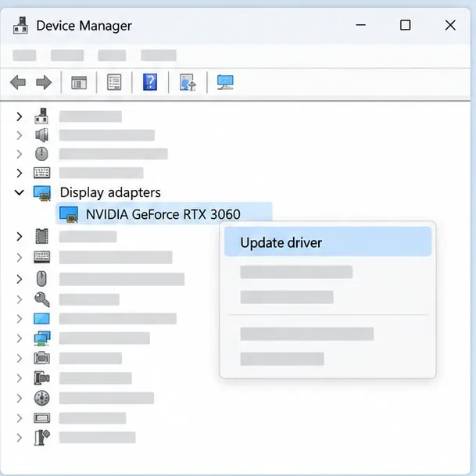Select the speaker audio category icon
Screen dimensions: 476x476
pos(41,135)
